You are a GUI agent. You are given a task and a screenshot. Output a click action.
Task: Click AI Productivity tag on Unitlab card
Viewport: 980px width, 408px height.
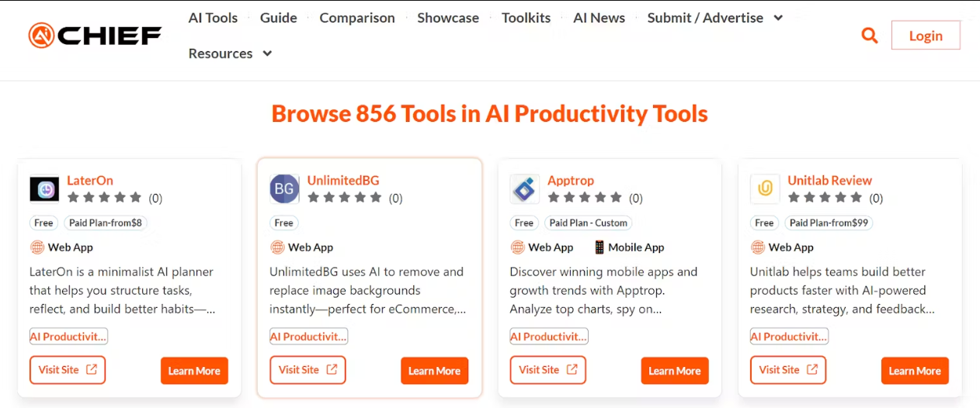[x=789, y=337]
